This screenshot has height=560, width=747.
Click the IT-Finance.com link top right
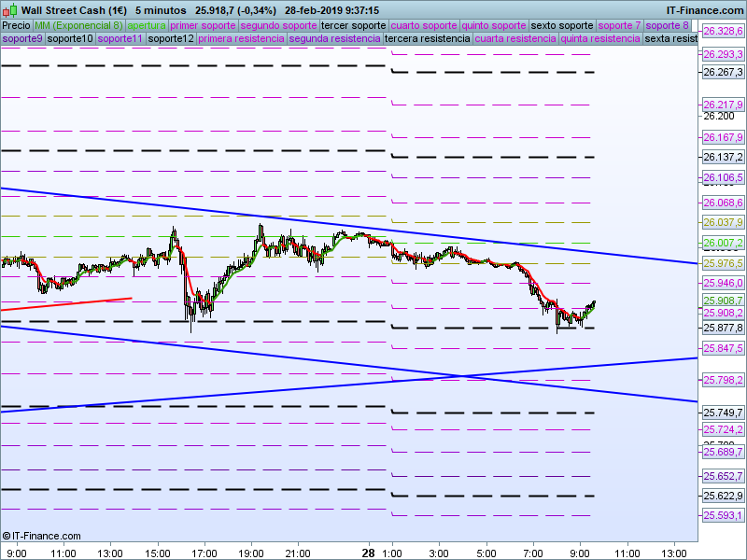[705, 10]
